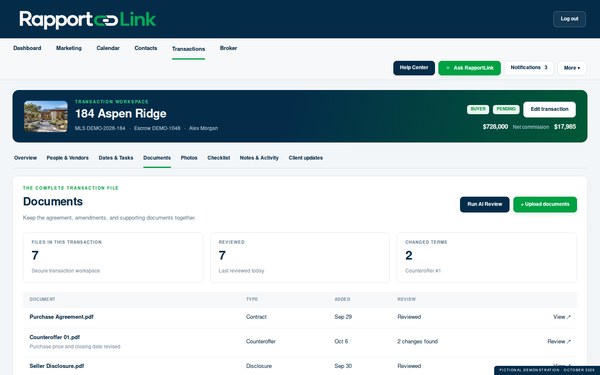600x375 pixels.
Task: Open the Marketing section
Action: click(69, 48)
